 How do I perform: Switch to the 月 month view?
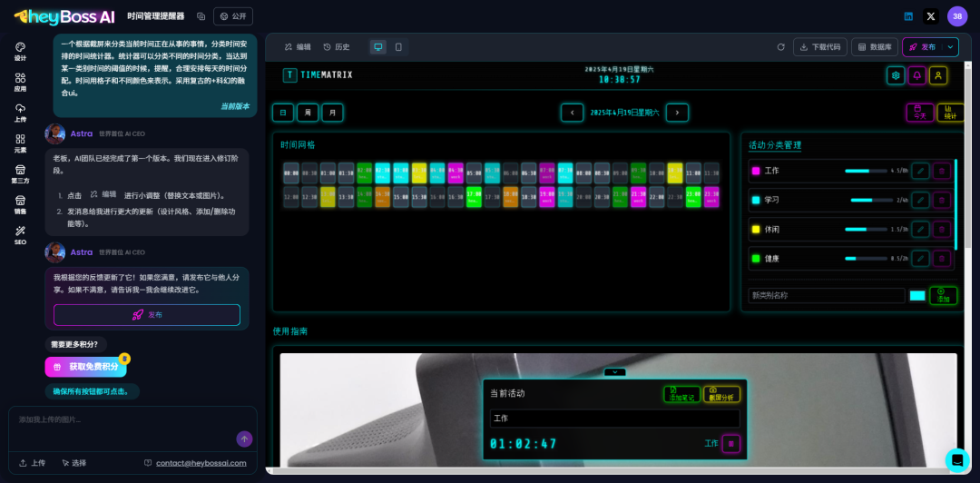pyautogui.click(x=332, y=113)
